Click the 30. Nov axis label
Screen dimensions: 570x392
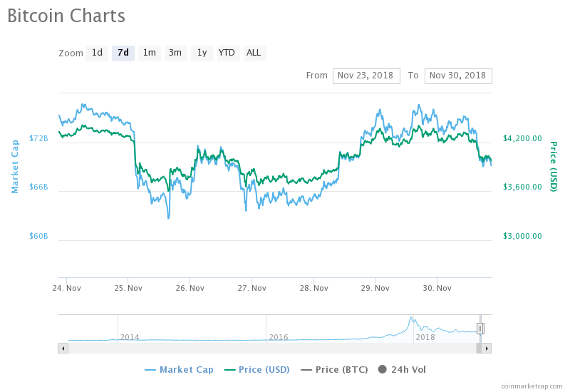click(x=437, y=289)
